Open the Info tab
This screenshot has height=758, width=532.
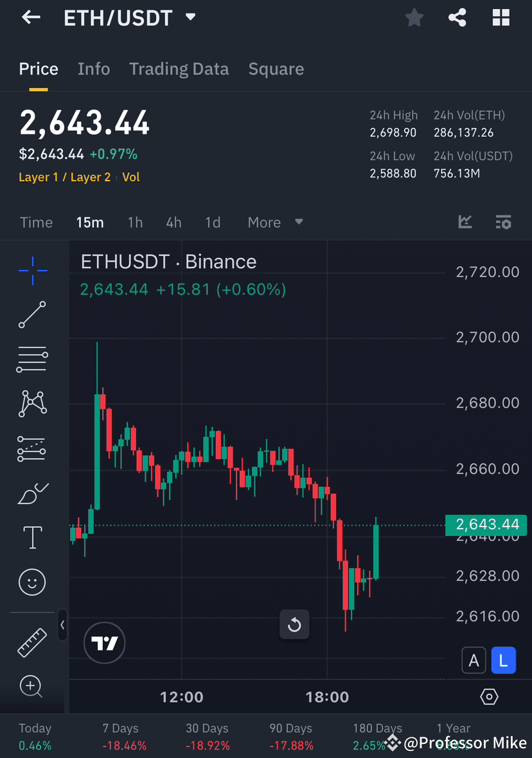[94, 69]
